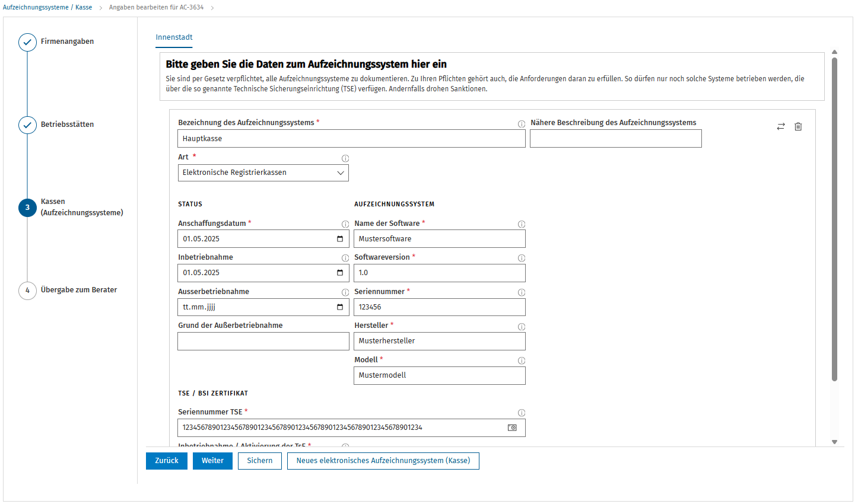The image size is (858, 504).
Task: Focus the Hersteller field with Musterhersteller
Action: [440, 341]
